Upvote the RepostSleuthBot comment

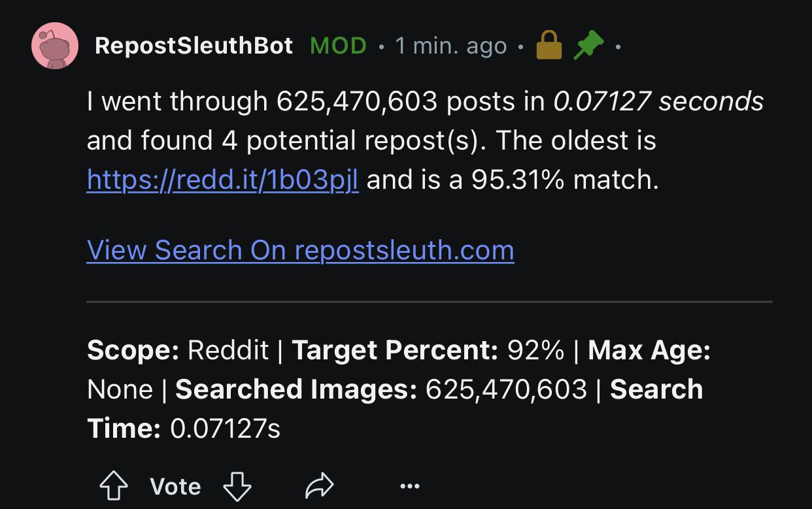[114, 486]
